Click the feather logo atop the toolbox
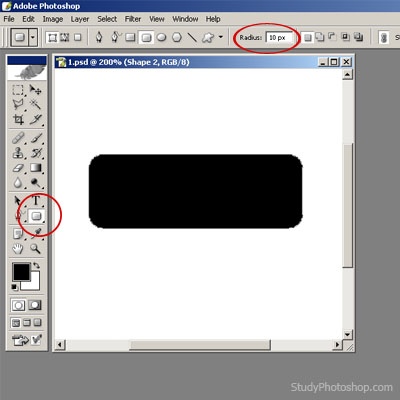The width and height of the screenshot is (400, 400). click(x=27, y=72)
